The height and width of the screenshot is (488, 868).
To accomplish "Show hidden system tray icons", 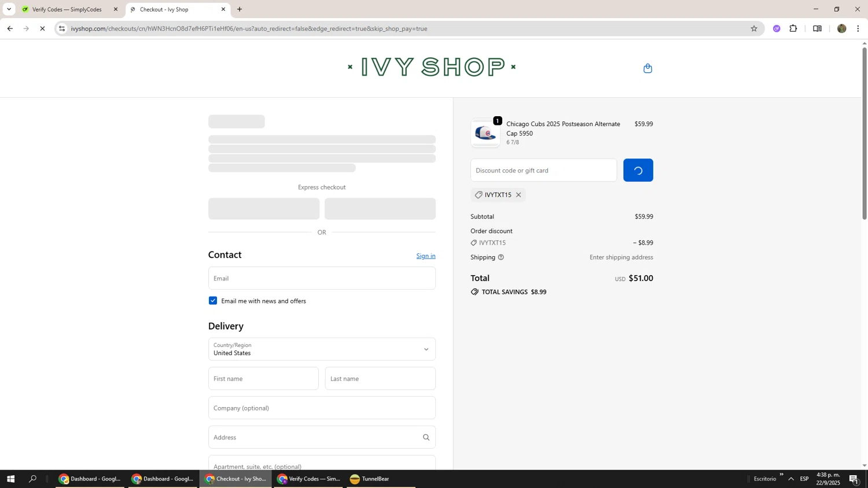I will [x=791, y=479].
